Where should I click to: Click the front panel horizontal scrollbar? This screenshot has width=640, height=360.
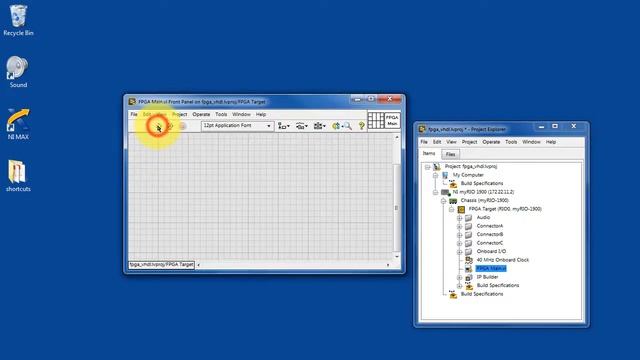(x=293, y=265)
